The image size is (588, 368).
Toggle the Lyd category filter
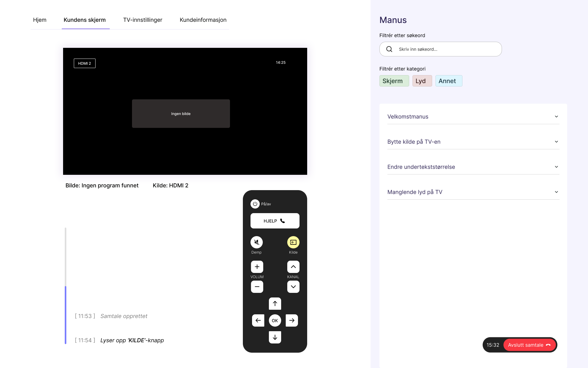pos(422,81)
